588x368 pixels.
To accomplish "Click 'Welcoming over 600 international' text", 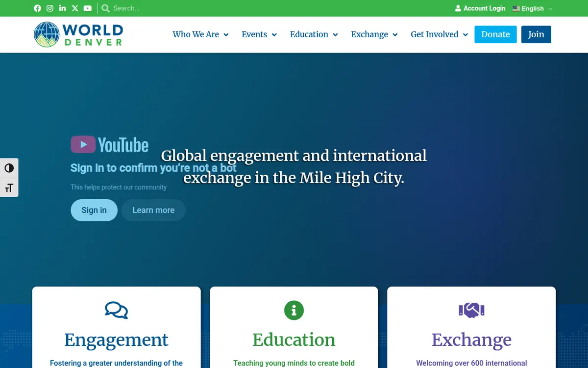I will [471, 363].
